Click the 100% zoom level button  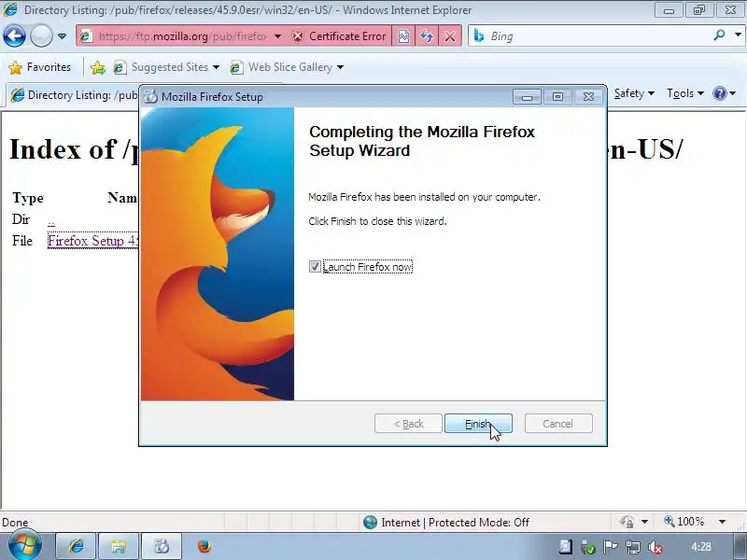click(684, 522)
